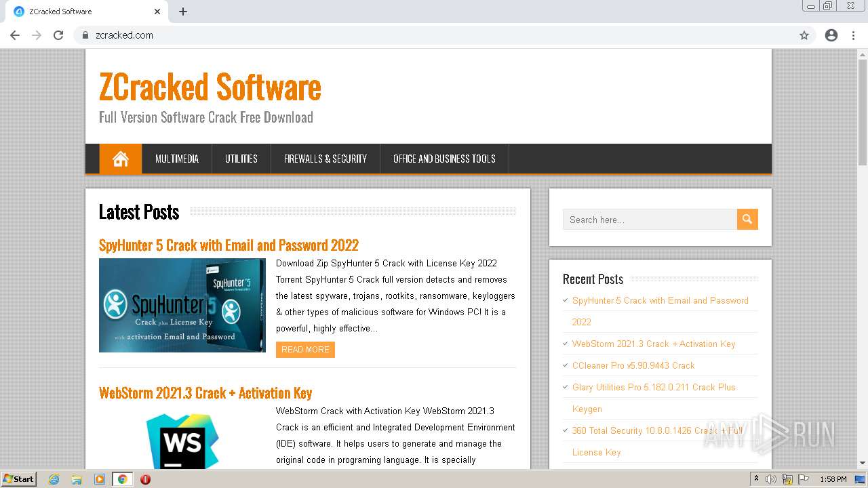
Task: Reload the zcracked.com page
Action: (x=58, y=35)
